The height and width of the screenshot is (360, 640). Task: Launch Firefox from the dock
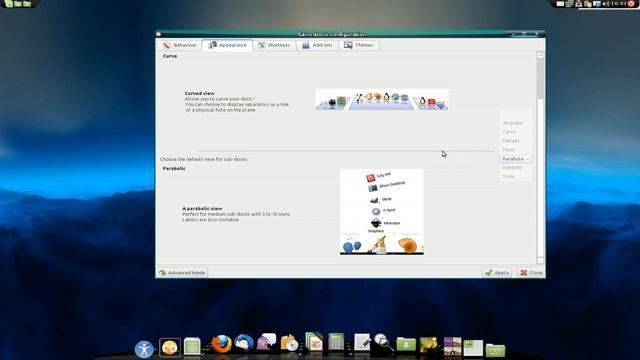pos(222,344)
